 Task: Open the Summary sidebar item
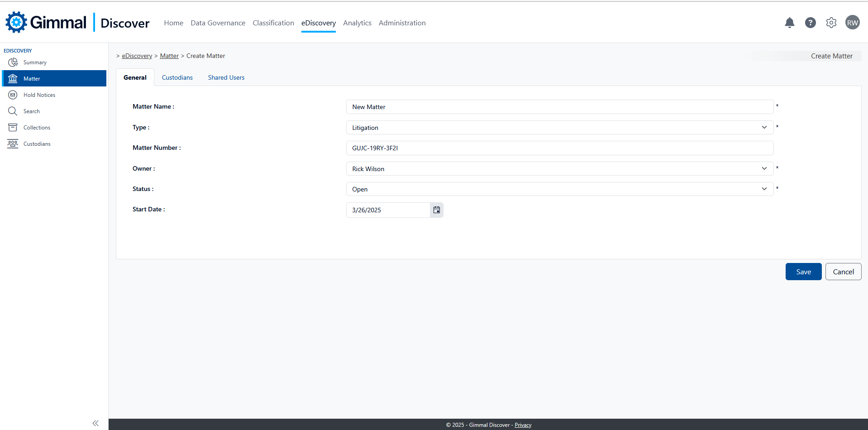coord(35,62)
